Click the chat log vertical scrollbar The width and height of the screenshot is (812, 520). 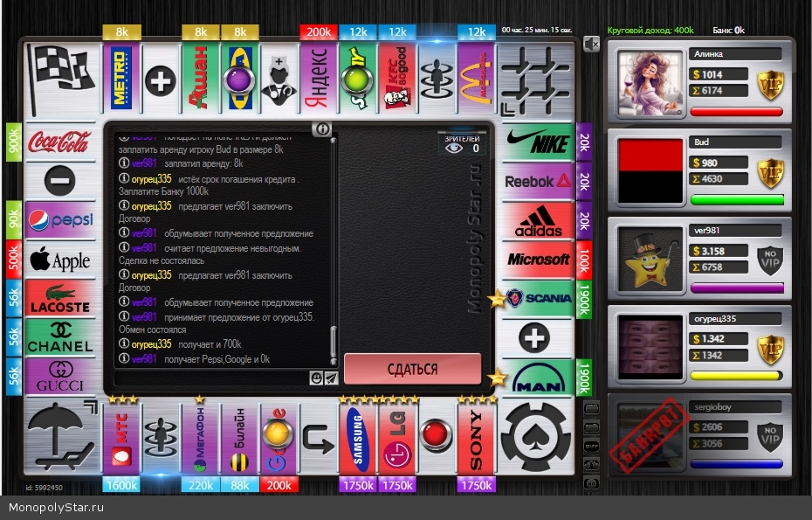[333, 251]
